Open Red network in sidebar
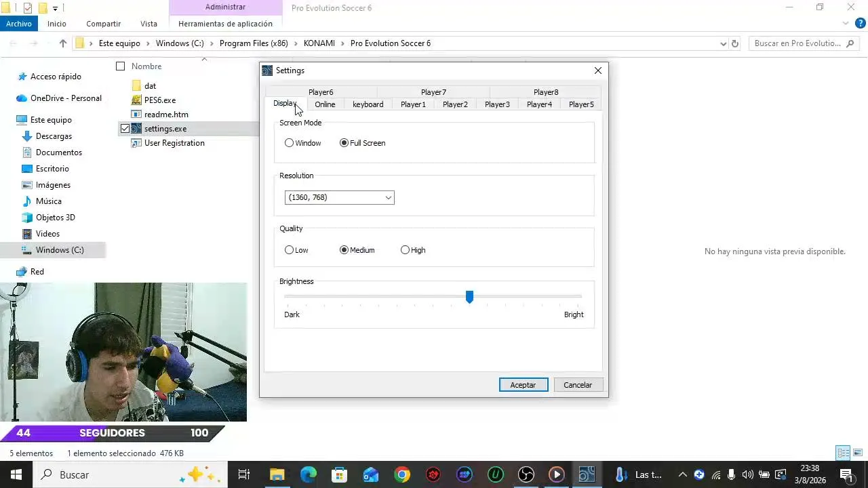Viewport: 868px width, 488px height. 37,272
